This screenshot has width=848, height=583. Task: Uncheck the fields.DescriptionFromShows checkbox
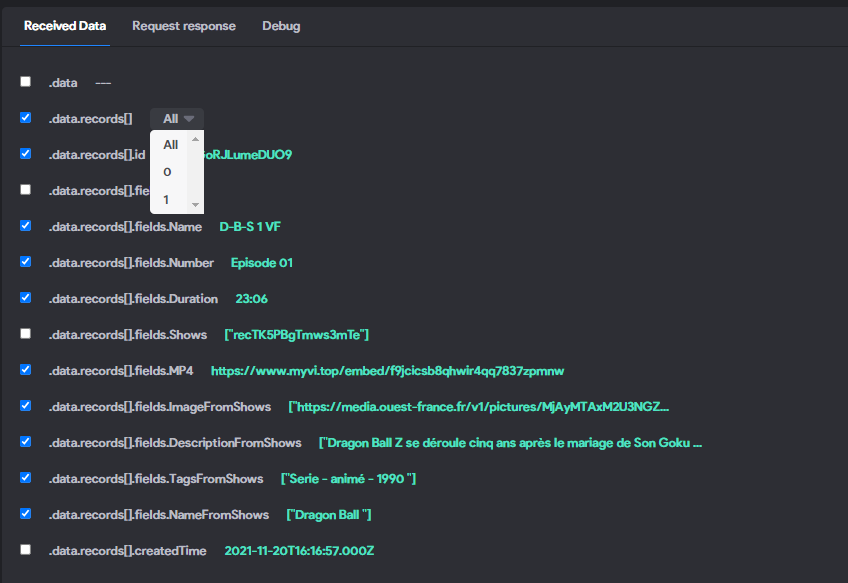[x=25, y=441]
